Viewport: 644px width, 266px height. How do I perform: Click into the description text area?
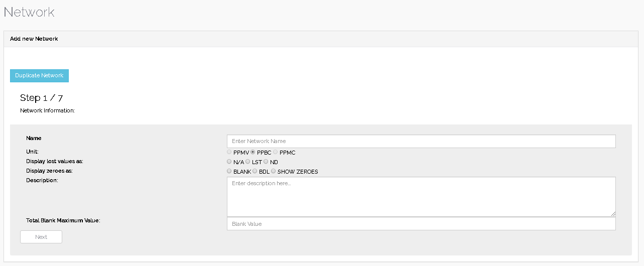421,196
